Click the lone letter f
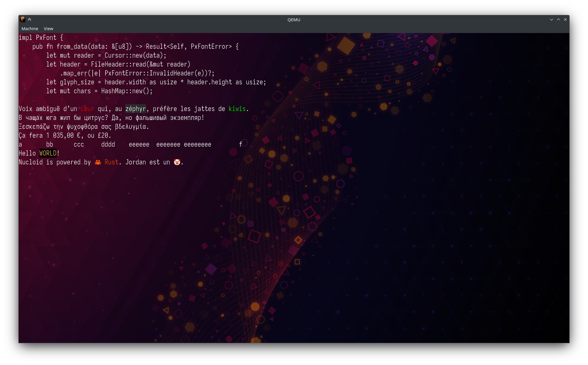Screen dimensions: 588x365 (x=241, y=144)
